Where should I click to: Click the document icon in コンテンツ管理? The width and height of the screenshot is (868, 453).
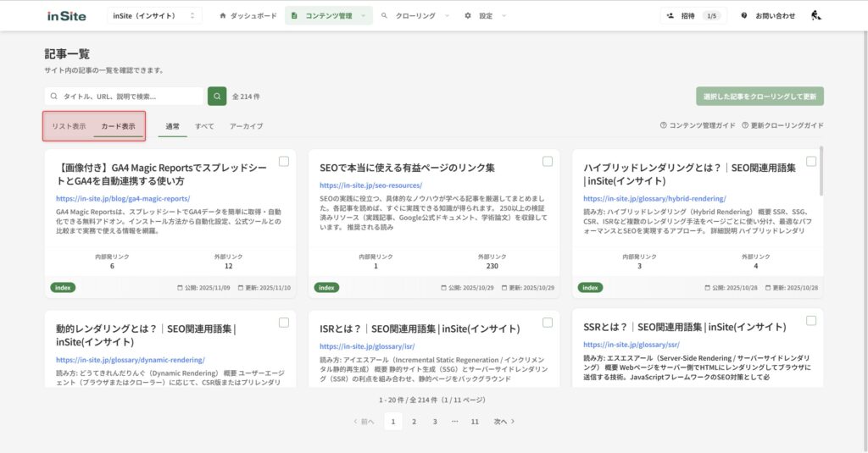point(294,15)
